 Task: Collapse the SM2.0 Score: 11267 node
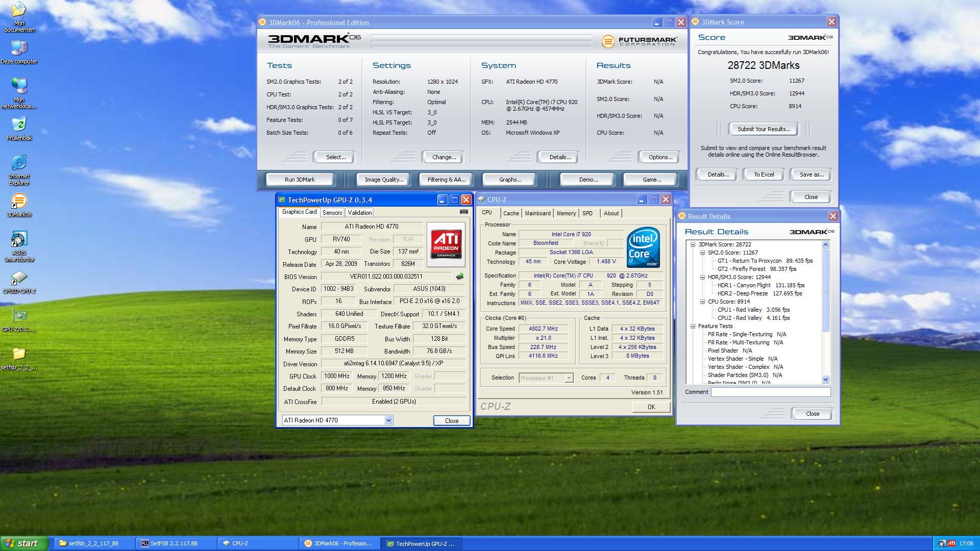[703, 253]
